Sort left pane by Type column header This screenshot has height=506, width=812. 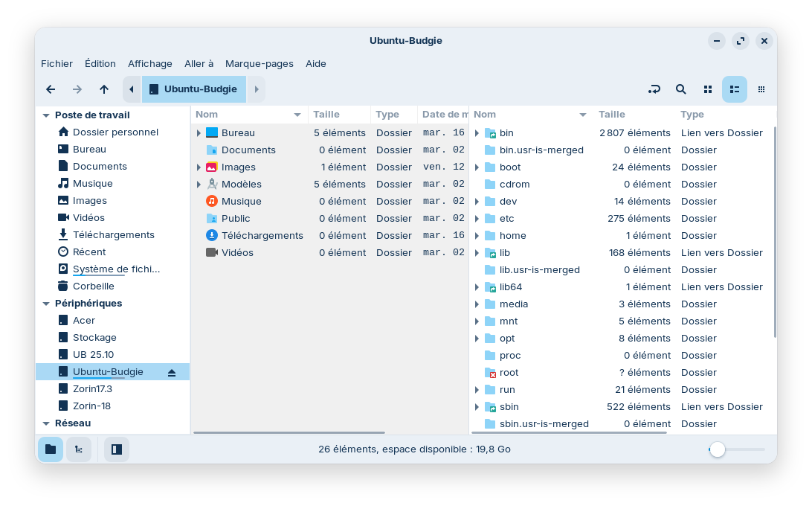387,115
